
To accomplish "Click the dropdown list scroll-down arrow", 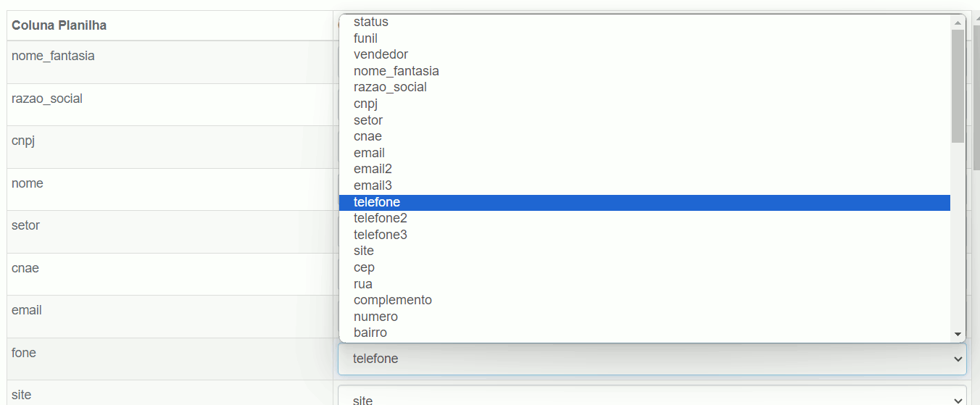I will 958,334.
